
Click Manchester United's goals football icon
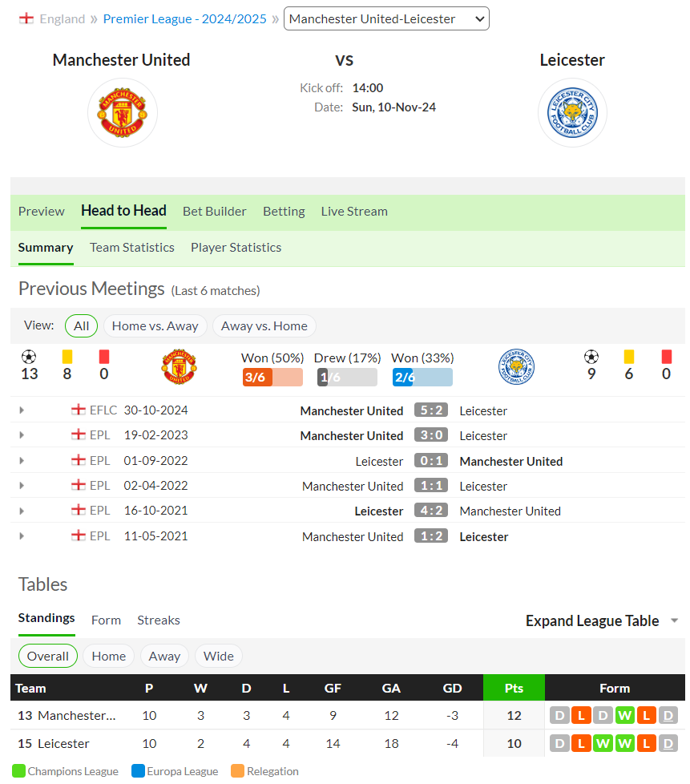tap(29, 357)
